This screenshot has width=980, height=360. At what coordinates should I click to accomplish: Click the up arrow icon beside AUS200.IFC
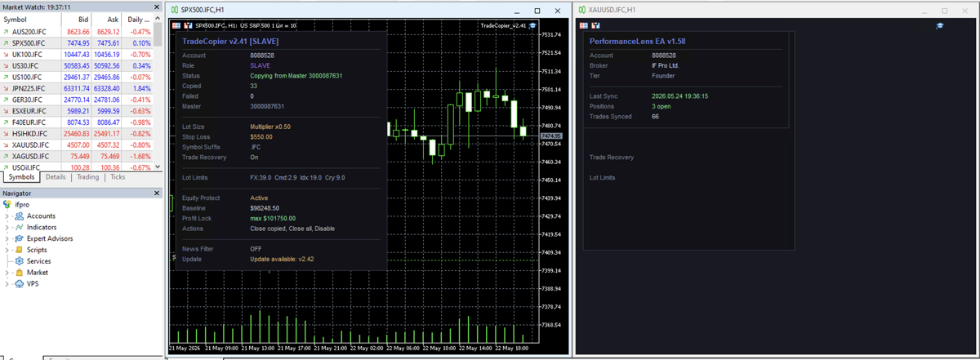(x=6, y=31)
